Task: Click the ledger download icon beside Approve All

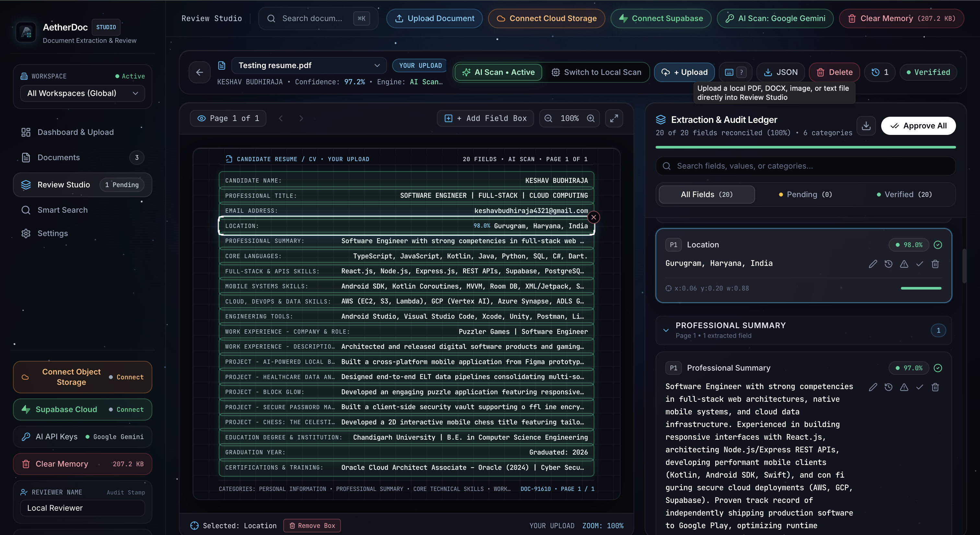Action: [866, 125]
